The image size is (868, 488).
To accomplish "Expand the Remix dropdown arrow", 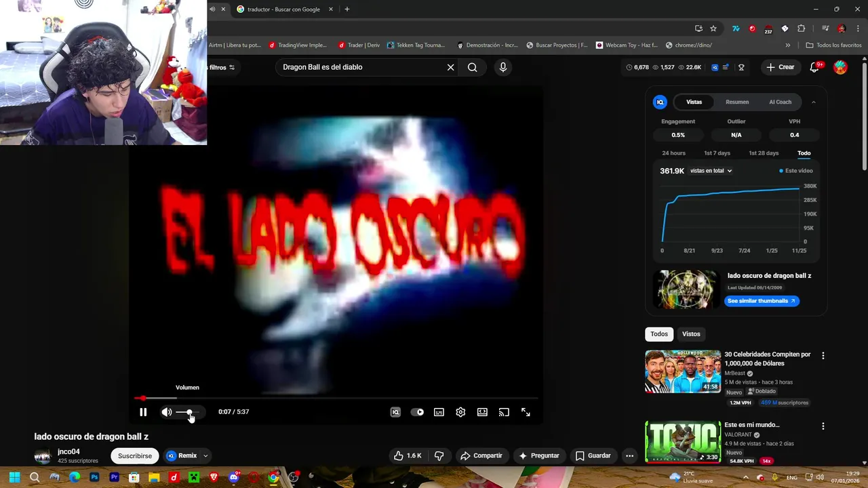I will point(205,455).
